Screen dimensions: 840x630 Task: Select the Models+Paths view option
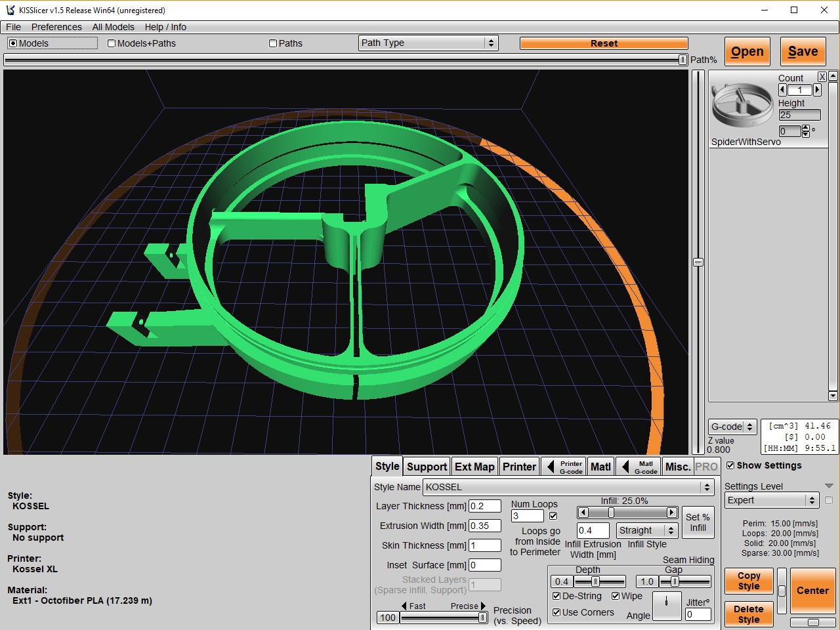click(x=112, y=43)
